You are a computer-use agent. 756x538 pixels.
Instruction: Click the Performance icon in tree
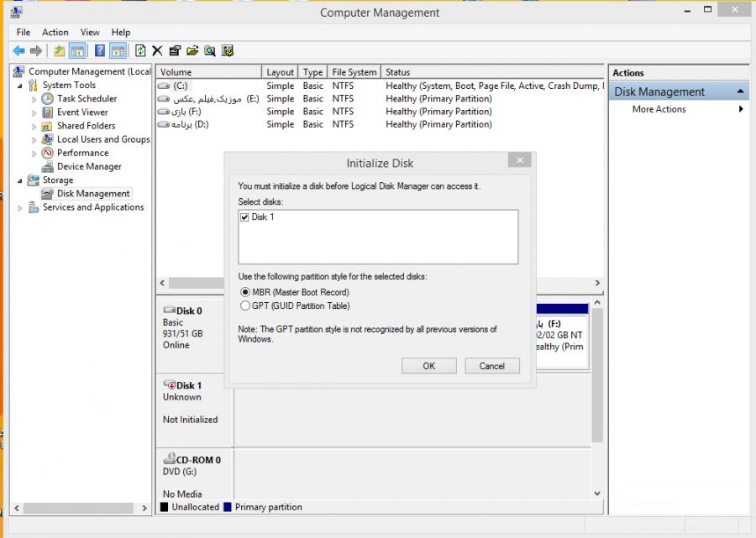[x=47, y=153]
